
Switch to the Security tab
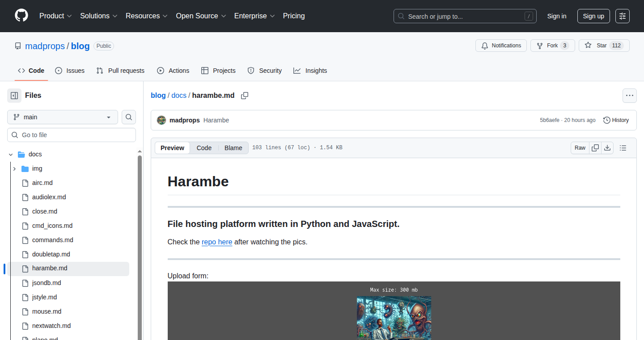(265, 71)
